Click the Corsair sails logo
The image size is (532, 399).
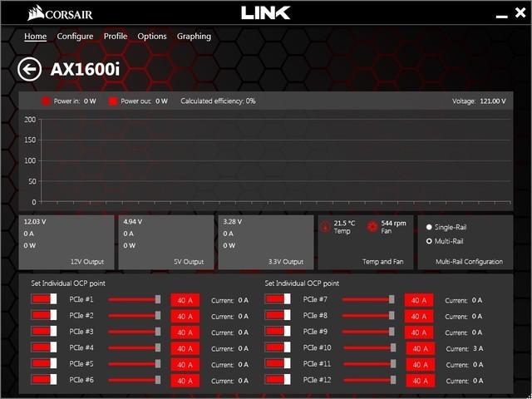point(36,13)
